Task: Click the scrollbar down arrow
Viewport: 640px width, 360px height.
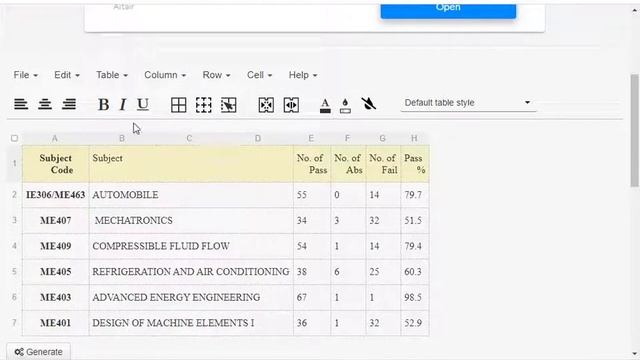Action: pyautogui.click(x=635, y=354)
